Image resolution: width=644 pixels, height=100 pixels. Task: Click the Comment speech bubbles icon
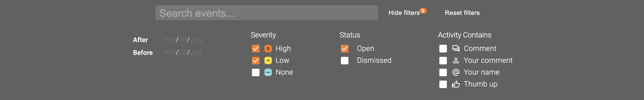point(456,49)
